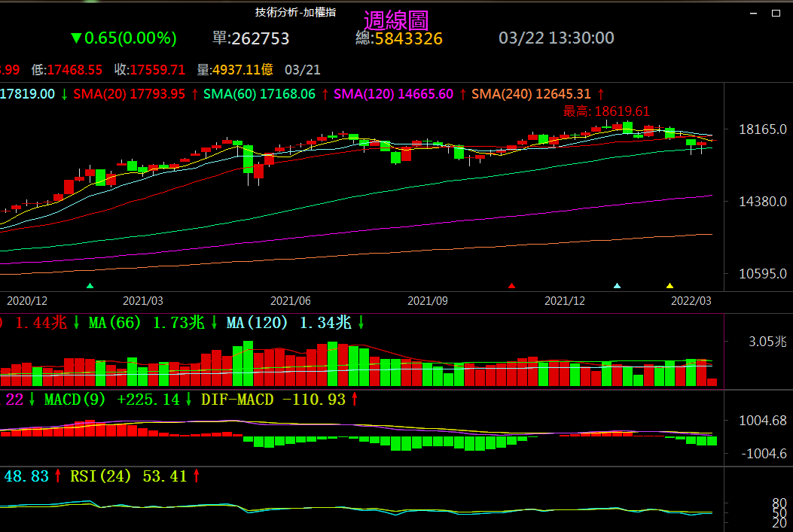Minimize the technical analysis window
The image size is (793, 532).
(x=753, y=13)
